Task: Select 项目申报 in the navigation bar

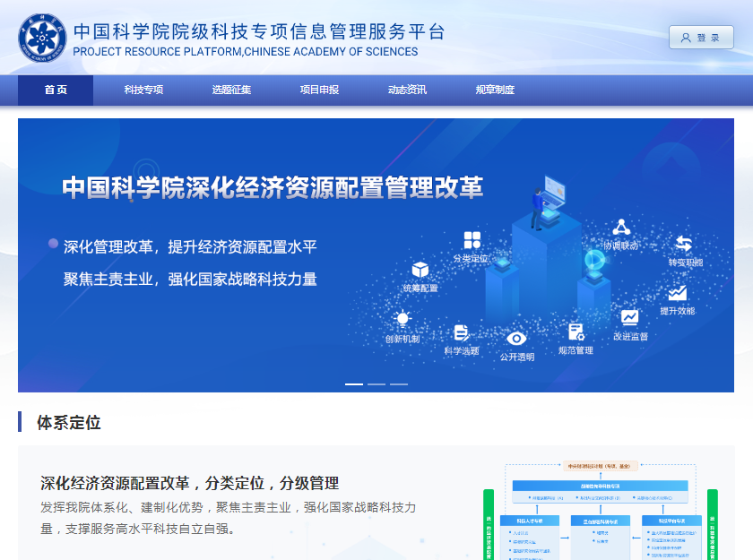Action: coord(319,90)
